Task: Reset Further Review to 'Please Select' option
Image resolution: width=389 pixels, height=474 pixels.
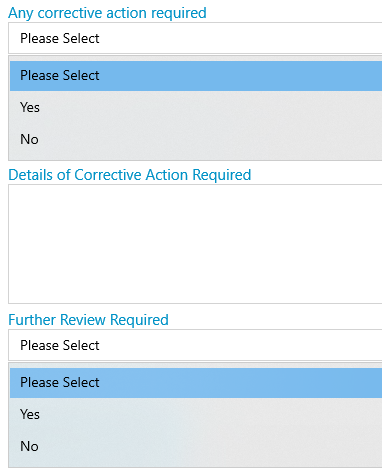Action: (196, 383)
